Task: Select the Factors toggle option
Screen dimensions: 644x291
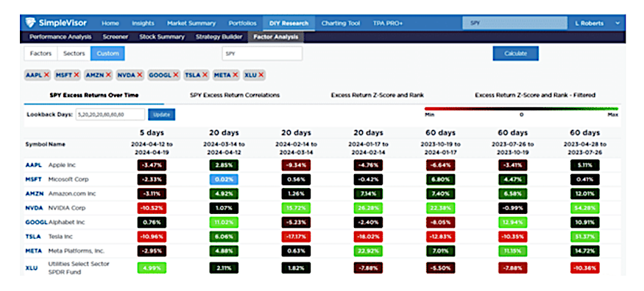Action: (40, 54)
